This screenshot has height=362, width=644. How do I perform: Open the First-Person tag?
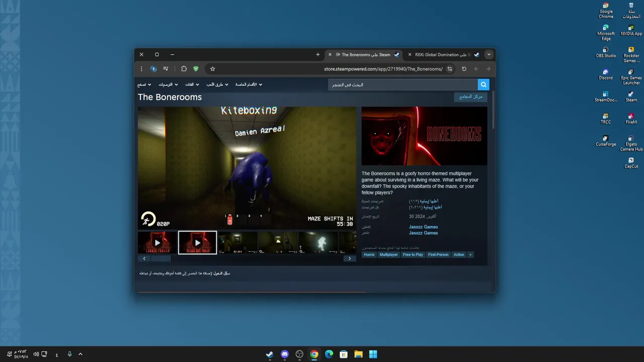(x=438, y=255)
